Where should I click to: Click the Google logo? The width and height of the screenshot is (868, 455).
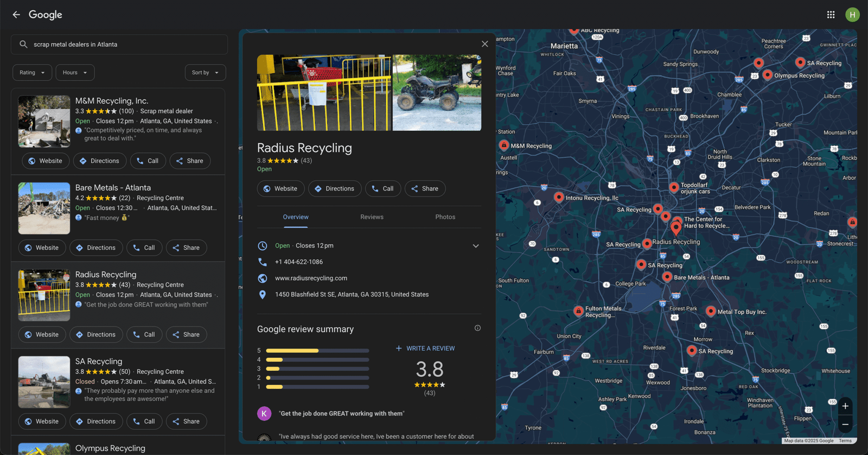coord(46,15)
